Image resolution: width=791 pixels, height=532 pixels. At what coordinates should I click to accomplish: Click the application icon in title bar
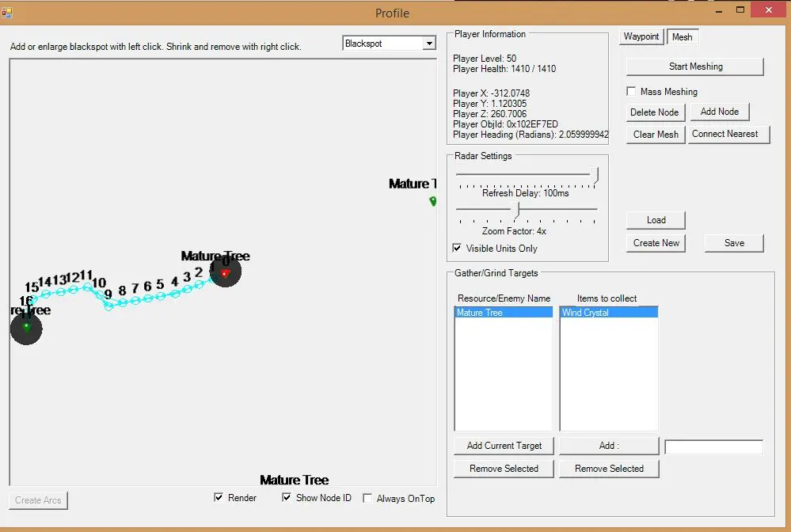pyautogui.click(x=7, y=13)
